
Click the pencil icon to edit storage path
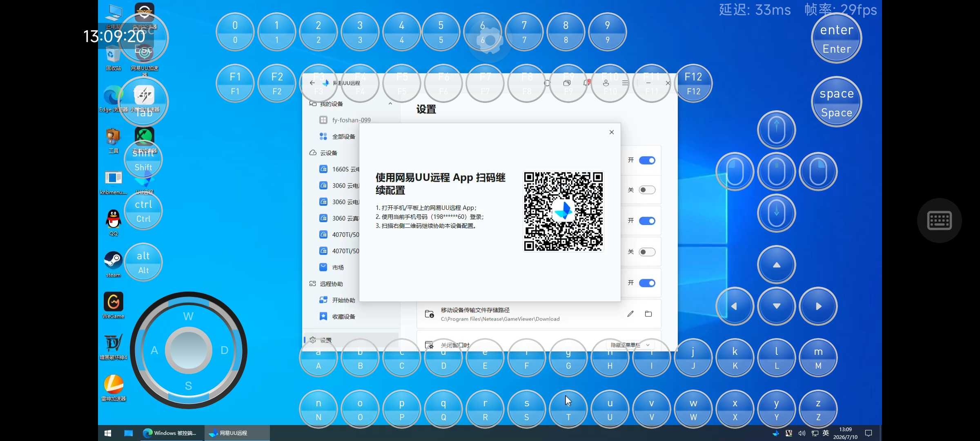(630, 314)
